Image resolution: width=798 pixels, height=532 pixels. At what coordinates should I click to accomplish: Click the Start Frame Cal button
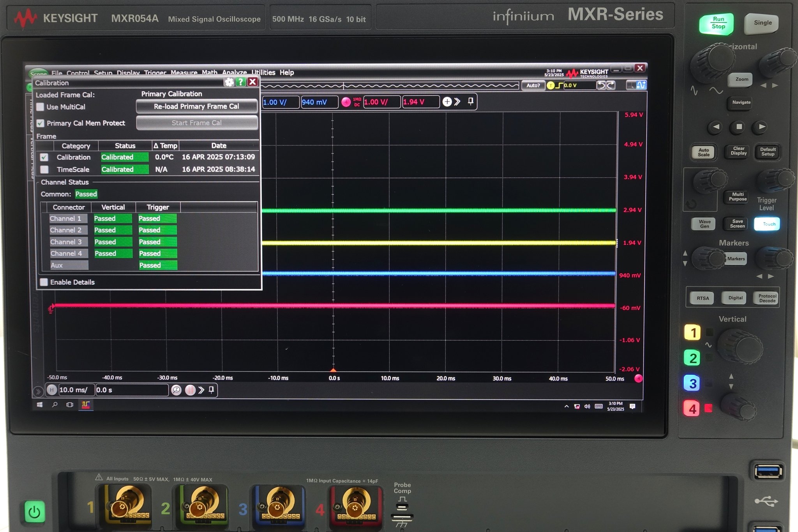click(x=197, y=123)
